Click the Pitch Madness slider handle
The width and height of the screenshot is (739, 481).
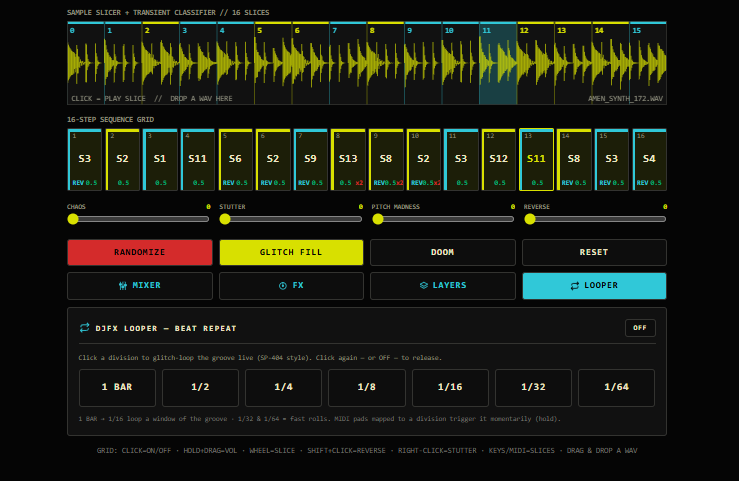click(378, 219)
